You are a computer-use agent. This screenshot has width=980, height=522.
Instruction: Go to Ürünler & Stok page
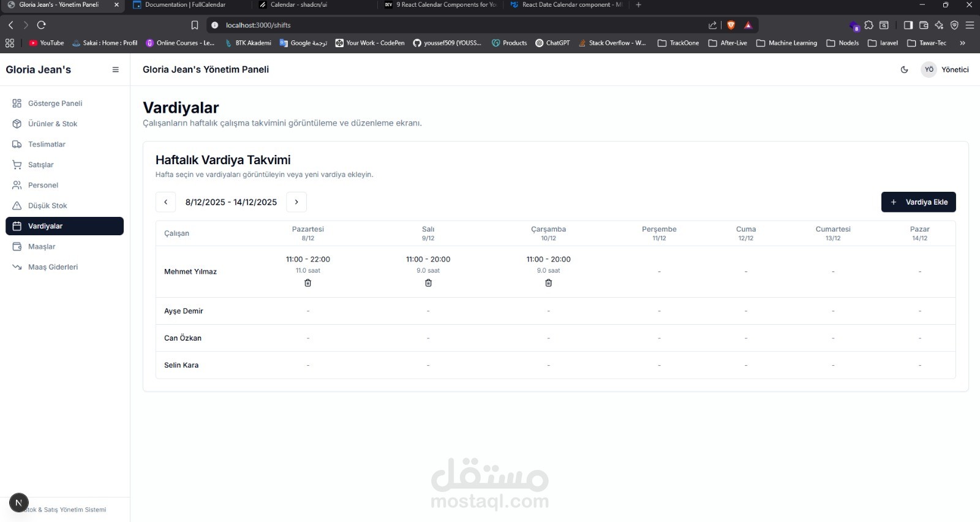(64, 124)
